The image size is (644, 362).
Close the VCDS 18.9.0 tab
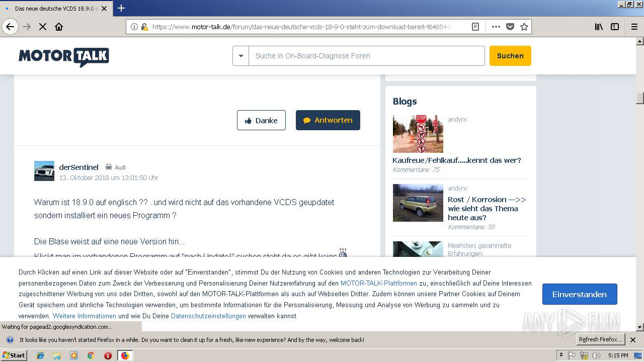[104, 9]
